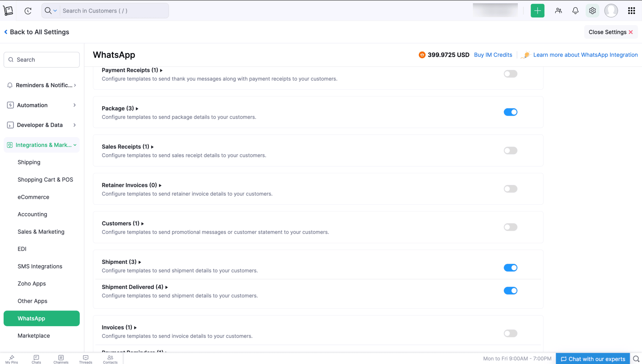Open the recent history clock icon

(28, 11)
